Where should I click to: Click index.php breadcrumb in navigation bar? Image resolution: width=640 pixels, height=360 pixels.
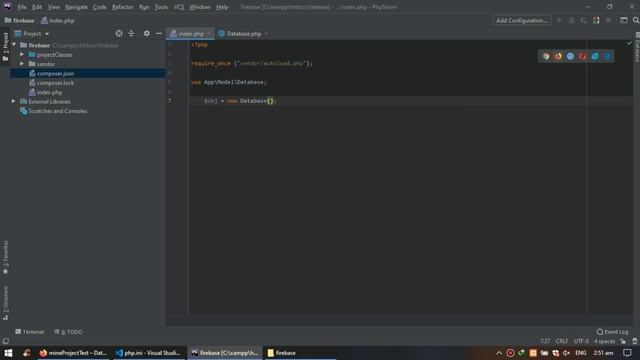[58, 20]
